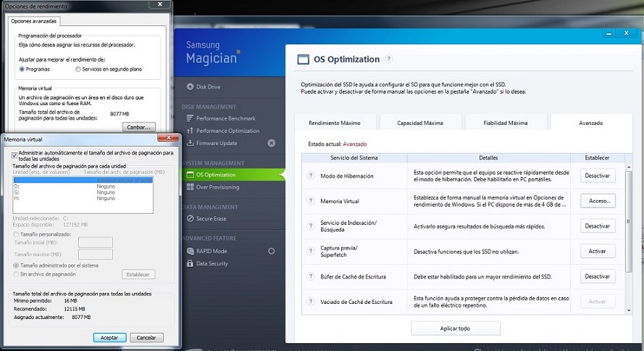Switch to Avanzado tab
Viewport: 644px width, 351px height.
coord(591,123)
